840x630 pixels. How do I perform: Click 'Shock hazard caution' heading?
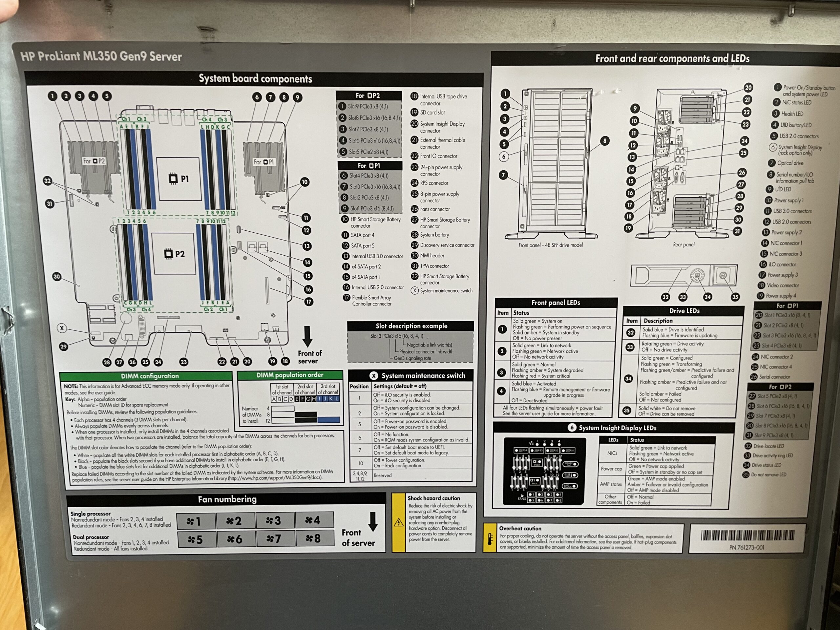click(x=434, y=498)
